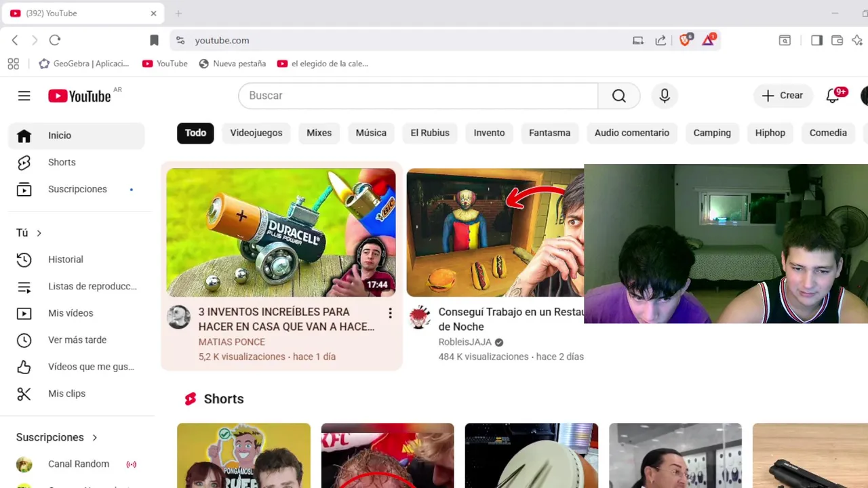
Task: Close the YouTube browser tab
Action: pos(153,14)
